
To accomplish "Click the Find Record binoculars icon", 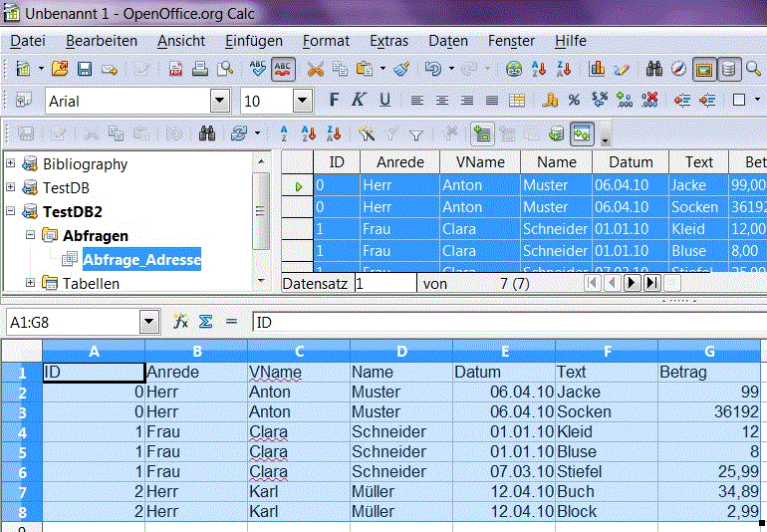I will click(x=207, y=133).
